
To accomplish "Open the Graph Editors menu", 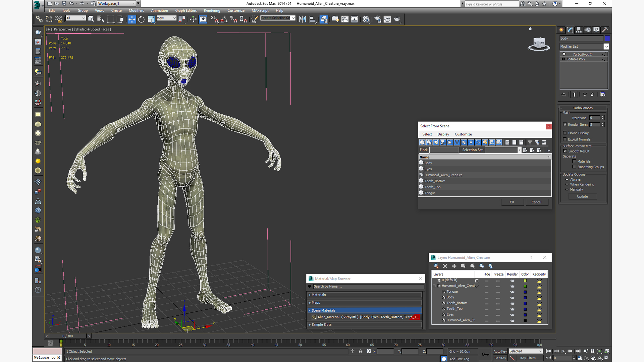I will 186,10.
